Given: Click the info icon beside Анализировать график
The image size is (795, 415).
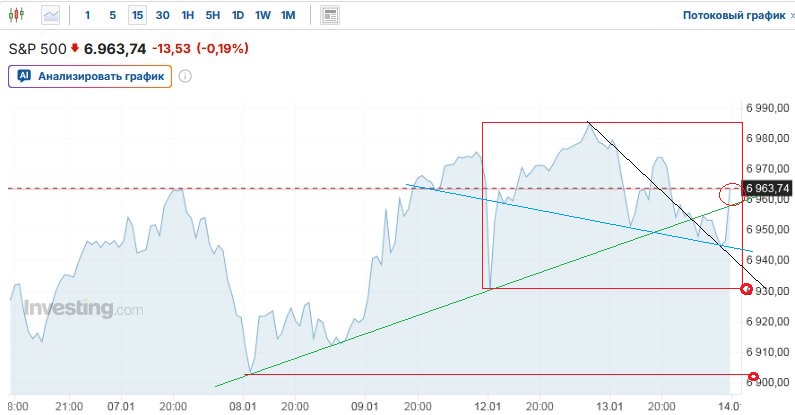Looking at the screenshot, I should tap(185, 76).
